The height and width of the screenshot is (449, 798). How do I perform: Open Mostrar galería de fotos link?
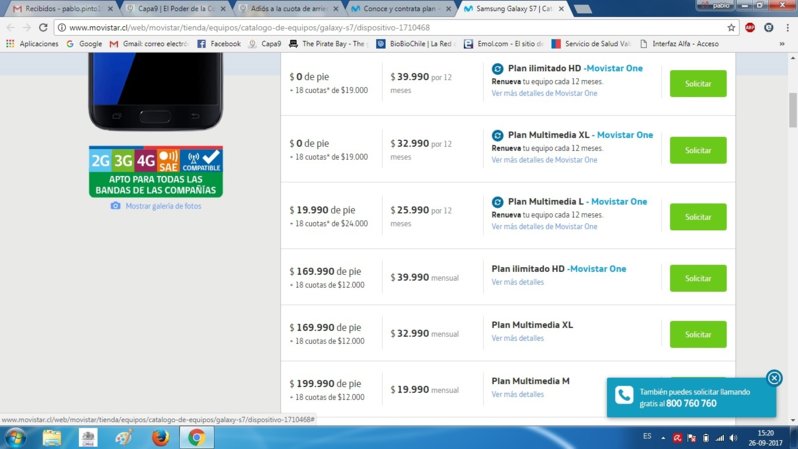coord(156,206)
